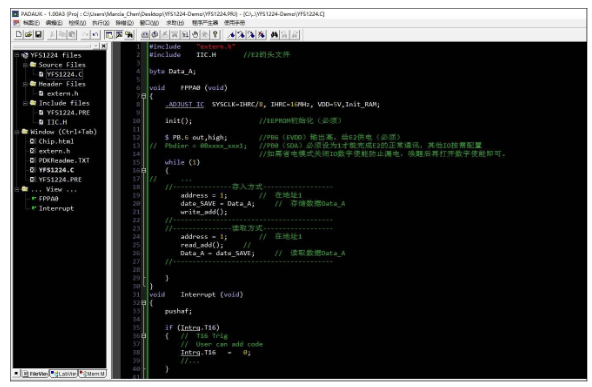Collapse the Header Files folder
Screen dimensions: 592x387
coord(25,84)
